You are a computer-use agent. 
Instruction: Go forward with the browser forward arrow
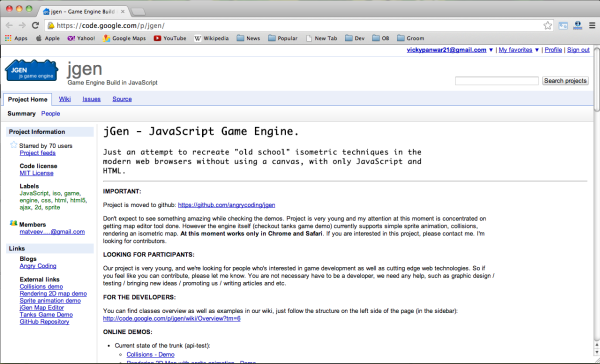click(x=22, y=26)
